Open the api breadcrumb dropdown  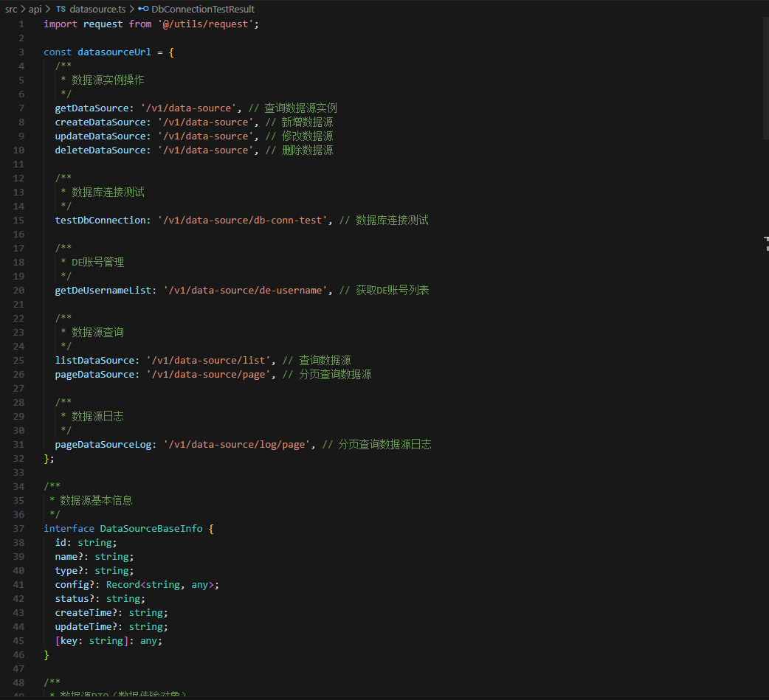[x=35, y=10]
